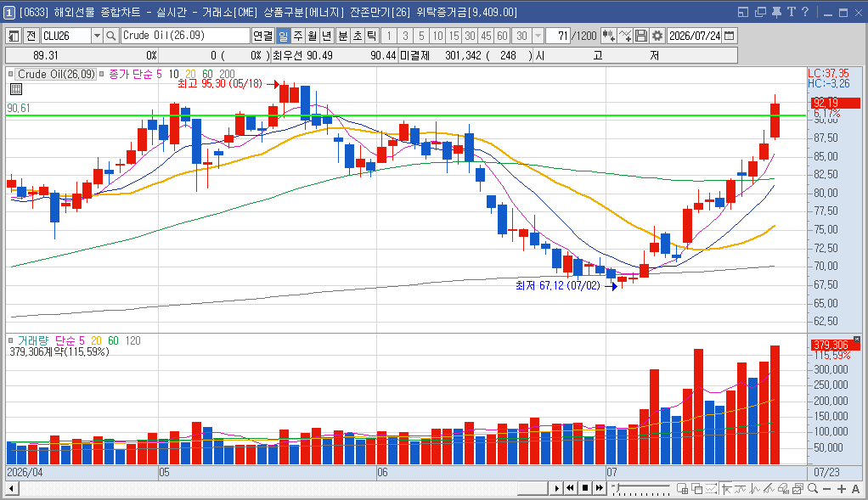This screenshot has width=868, height=500.
Task: Select the eraser tool in bottom toolbar
Action: click(x=783, y=489)
